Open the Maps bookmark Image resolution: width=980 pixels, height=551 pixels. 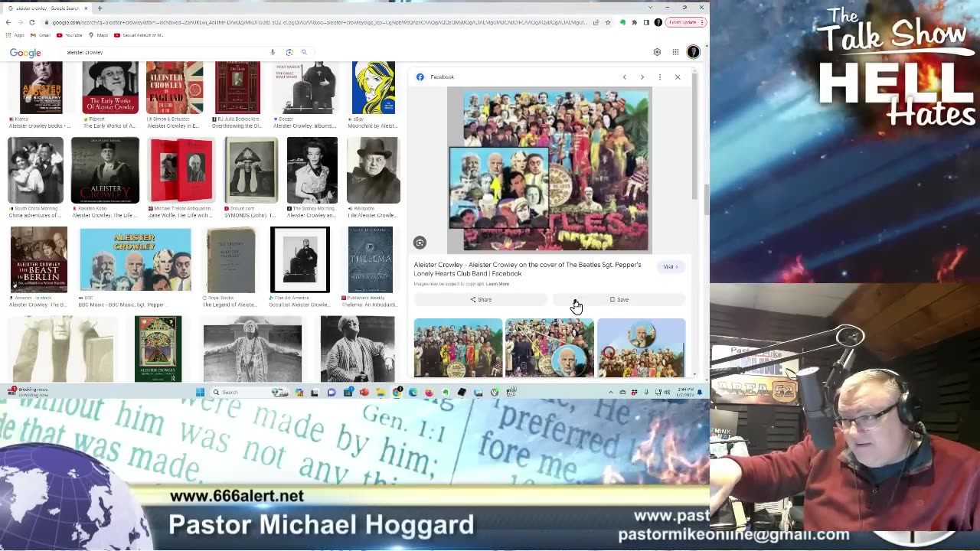coord(99,35)
